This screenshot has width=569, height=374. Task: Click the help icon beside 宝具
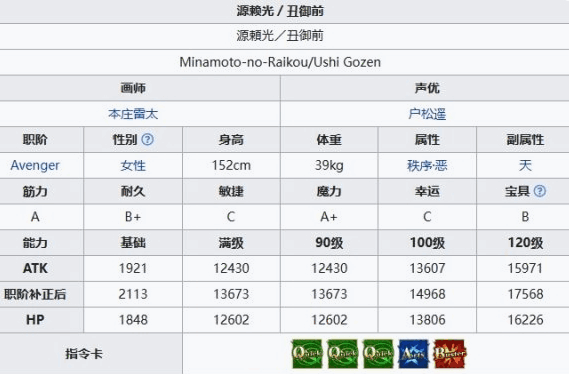click(x=540, y=191)
